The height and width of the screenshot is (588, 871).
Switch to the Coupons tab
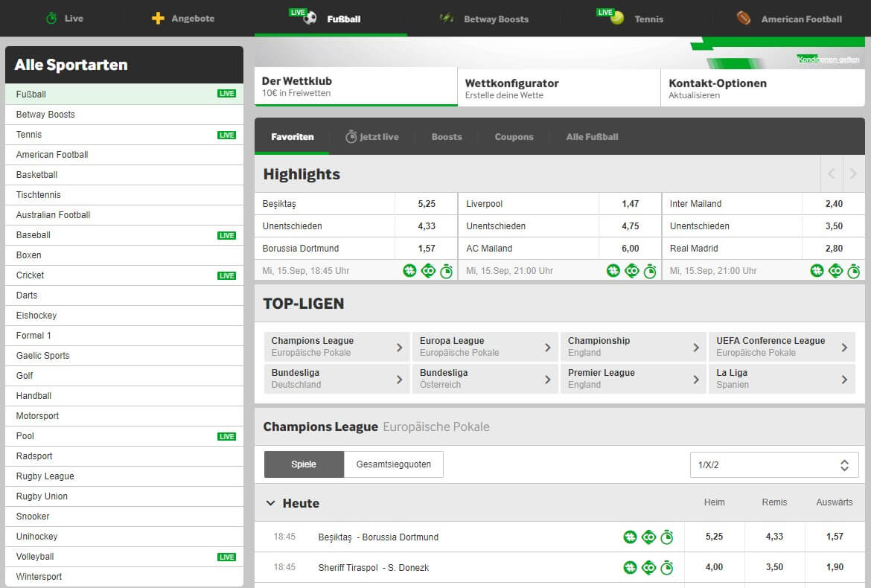pyautogui.click(x=514, y=137)
